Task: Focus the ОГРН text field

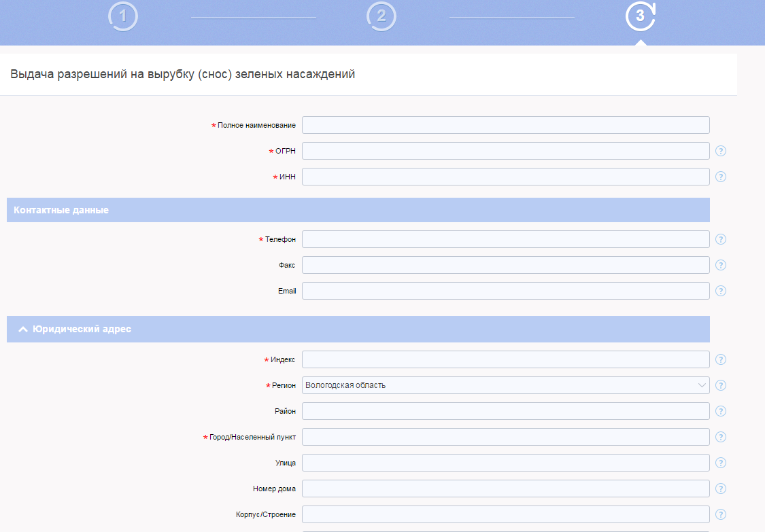Action: [505, 151]
